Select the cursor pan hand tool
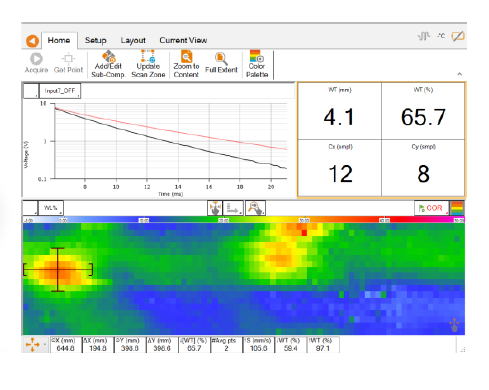Image resolution: width=489 pixels, height=390 pixels. 215,208
